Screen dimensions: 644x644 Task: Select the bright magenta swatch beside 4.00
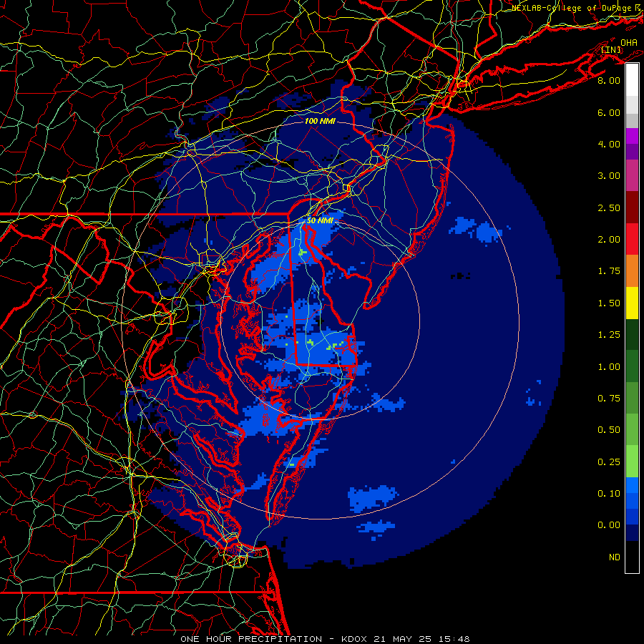pyautogui.click(x=632, y=136)
